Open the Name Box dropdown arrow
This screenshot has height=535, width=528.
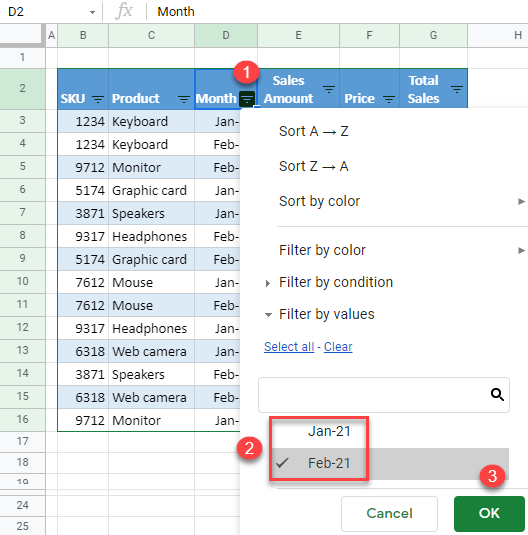(x=92, y=12)
